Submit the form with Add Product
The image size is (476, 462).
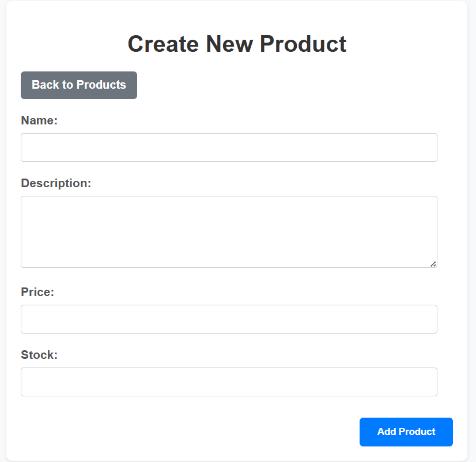406,432
